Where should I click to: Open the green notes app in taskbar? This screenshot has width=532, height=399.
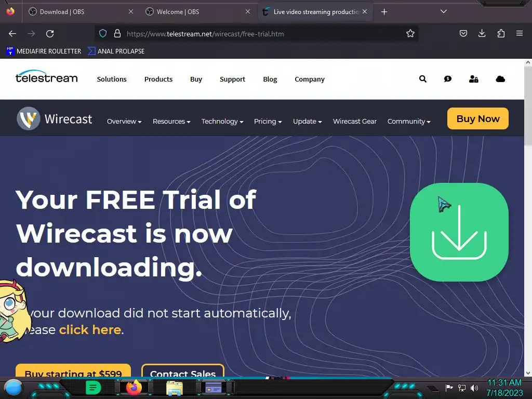tap(94, 388)
